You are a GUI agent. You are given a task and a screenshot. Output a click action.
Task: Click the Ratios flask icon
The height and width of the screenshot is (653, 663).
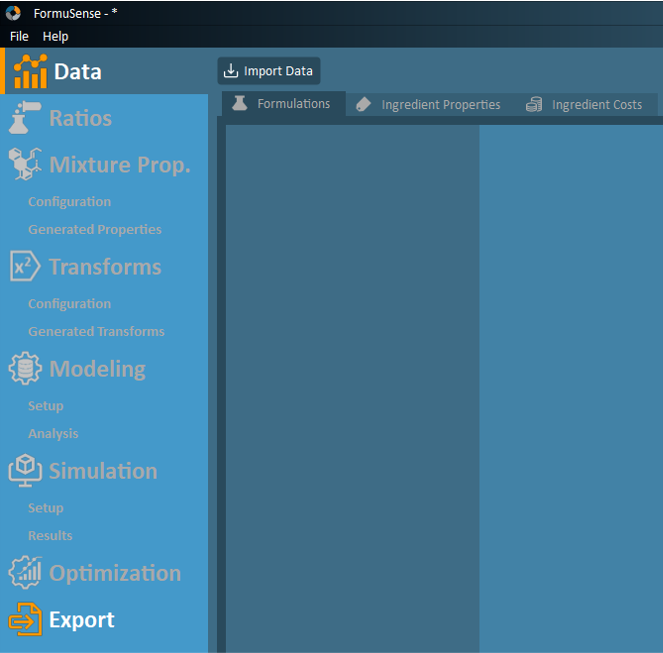click(25, 118)
